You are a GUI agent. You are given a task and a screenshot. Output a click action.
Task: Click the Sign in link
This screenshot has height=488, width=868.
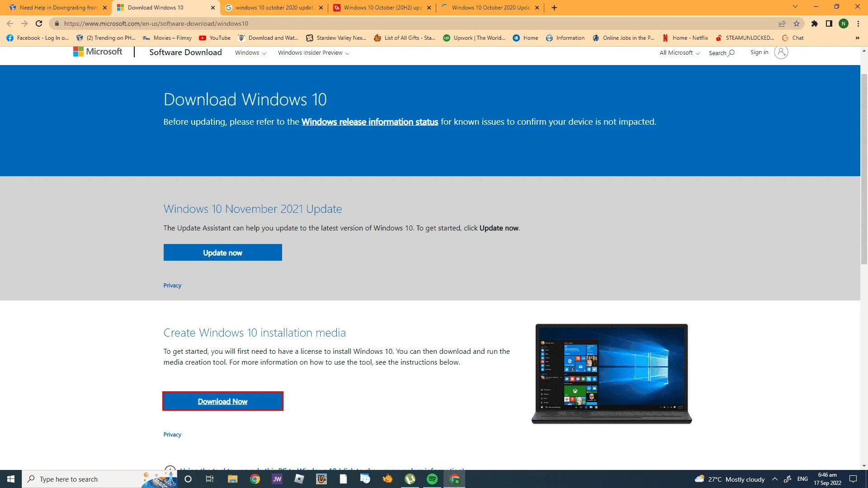[x=759, y=52]
